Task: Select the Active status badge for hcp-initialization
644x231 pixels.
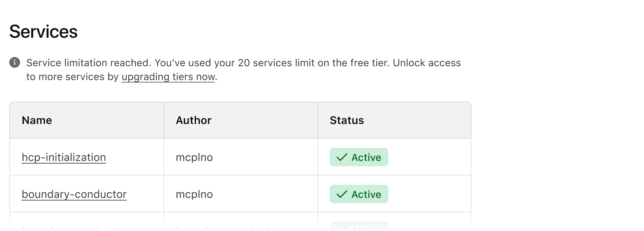Action: 359,157
